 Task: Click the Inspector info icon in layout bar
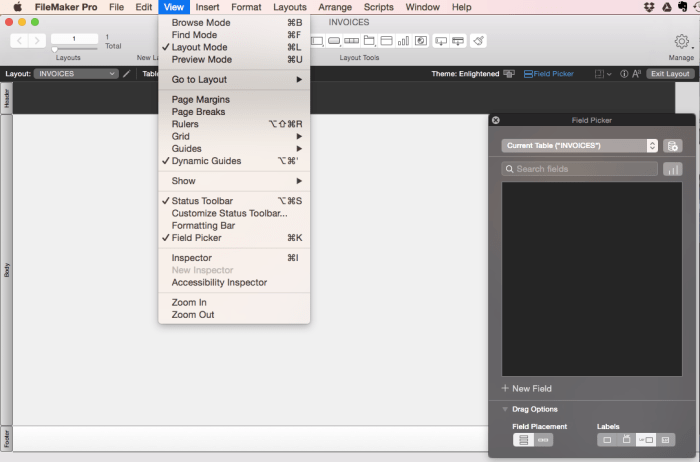[x=624, y=74]
